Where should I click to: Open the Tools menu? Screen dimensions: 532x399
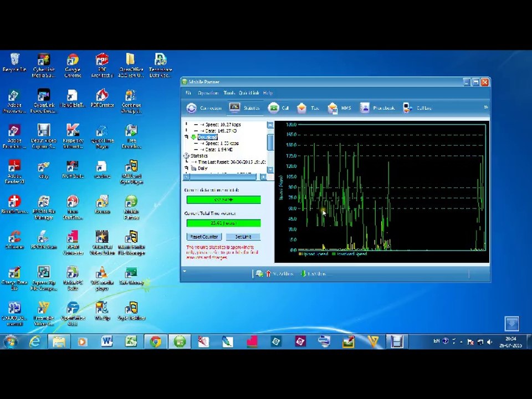click(229, 93)
